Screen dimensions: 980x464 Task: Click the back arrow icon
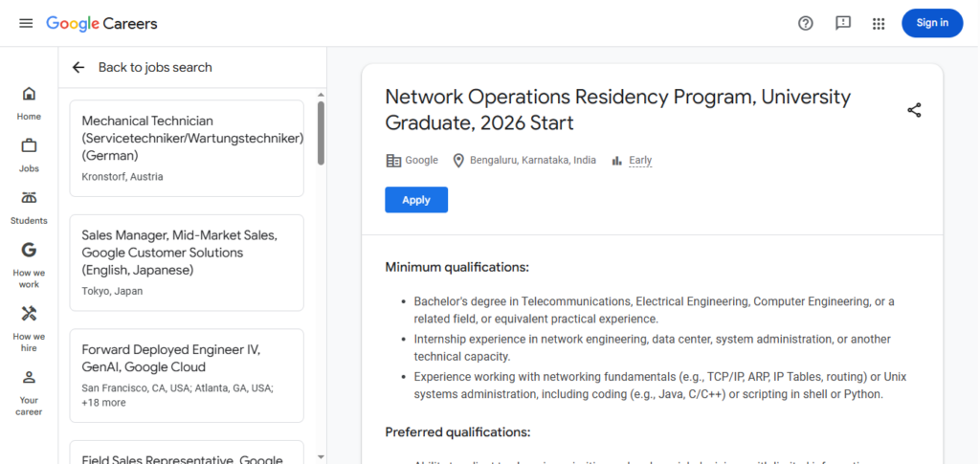(78, 67)
